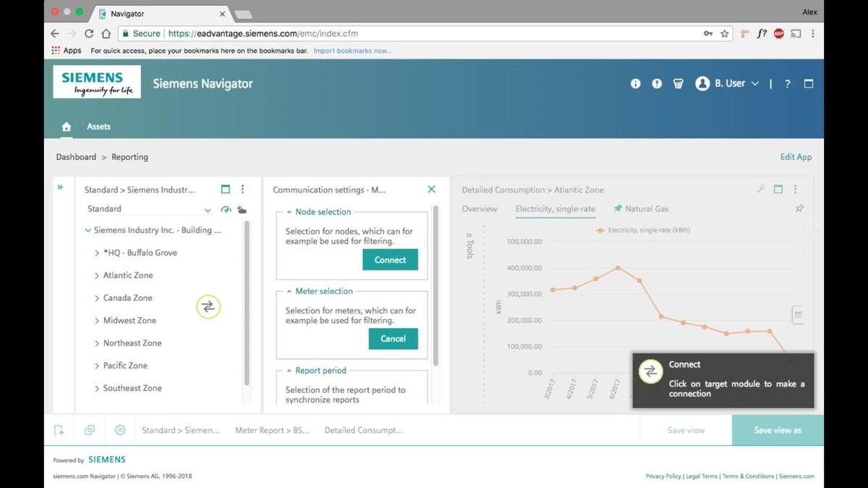The width and height of the screenshot is (868, 488).
Task: Bookmark the page with the star icon
Action: pyautogui.click(x=725, y=33)
